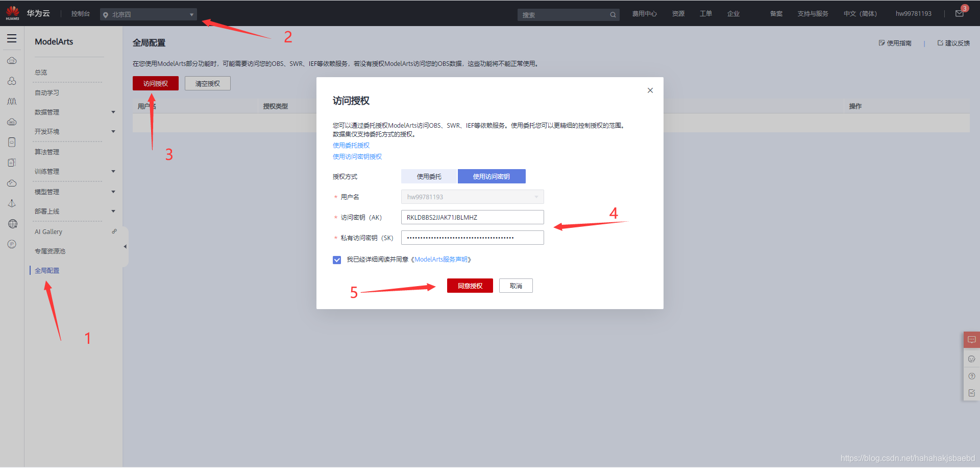This screenshot has width=980, height=468.
Task: Select 使用委托 authorization method
Action: (429, 176)
